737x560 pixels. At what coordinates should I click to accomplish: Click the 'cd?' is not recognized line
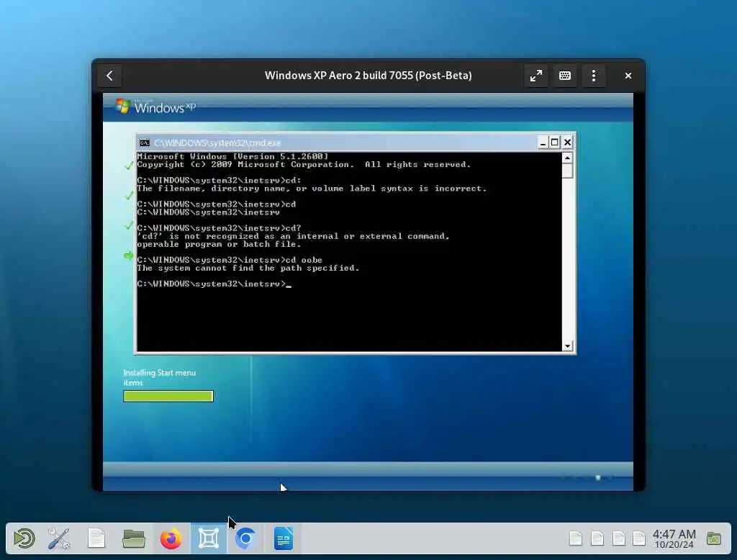(x=294, y=236)
